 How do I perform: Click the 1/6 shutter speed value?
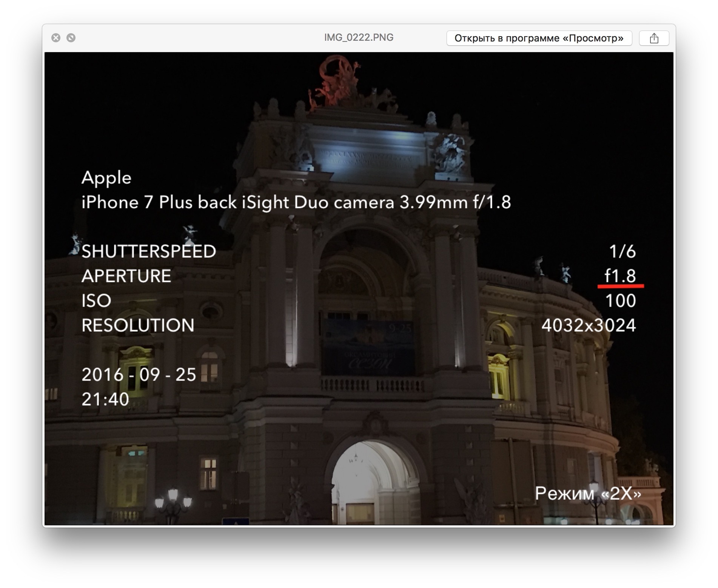pyautogui.click(x=622, y=251)
